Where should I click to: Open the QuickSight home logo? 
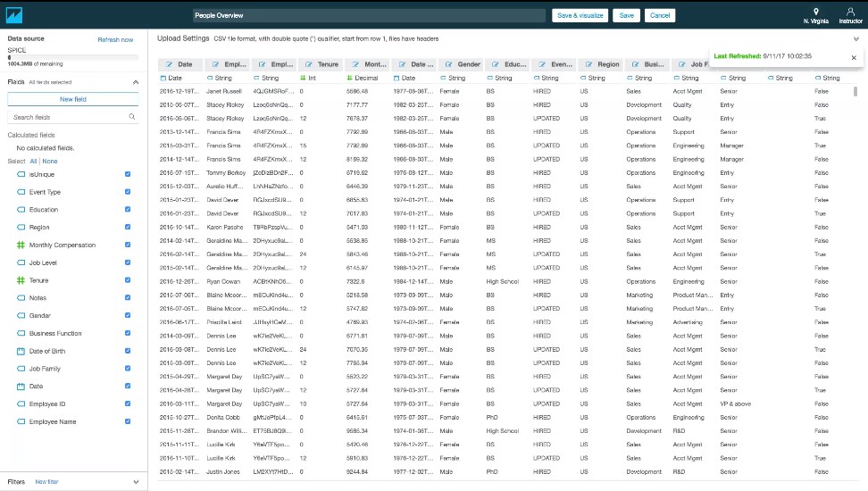tap(13, 15)
